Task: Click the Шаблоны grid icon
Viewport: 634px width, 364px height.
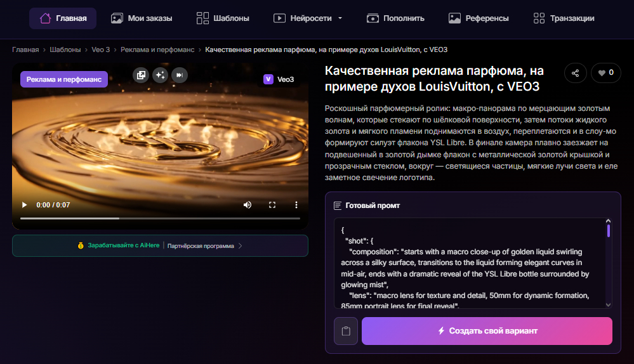Action: 202,18
